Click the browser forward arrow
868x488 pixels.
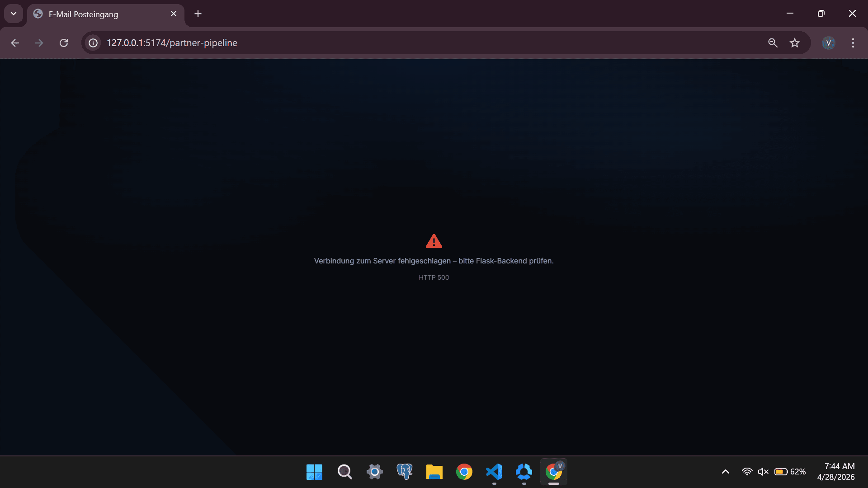(x=39, y=43)
